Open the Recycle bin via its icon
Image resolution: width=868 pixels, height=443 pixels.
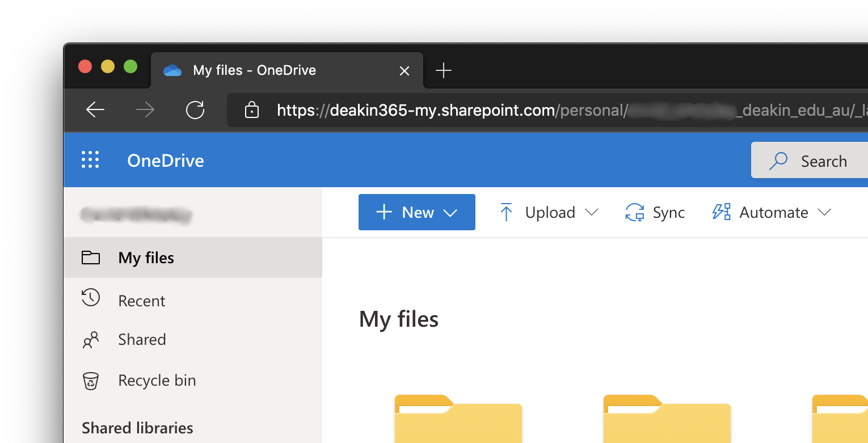point(91,380)
